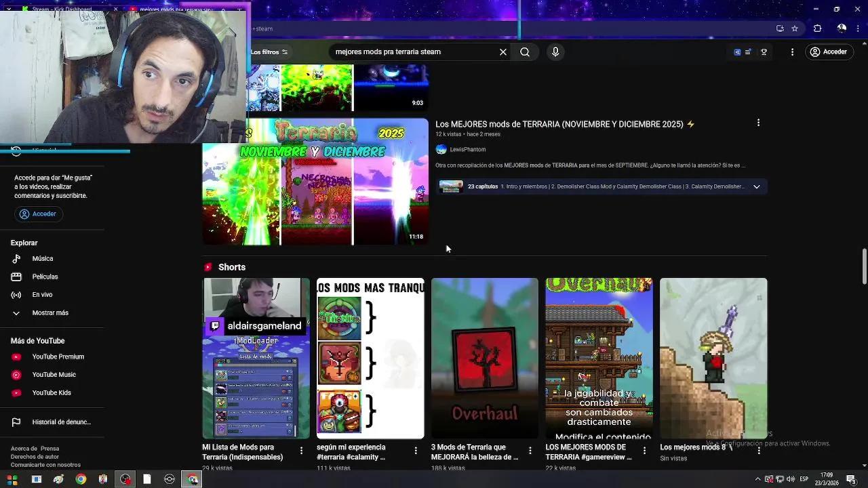Click inside the YouTube search field
This screenshot has width=868, height=488.
tap(414, 52)
